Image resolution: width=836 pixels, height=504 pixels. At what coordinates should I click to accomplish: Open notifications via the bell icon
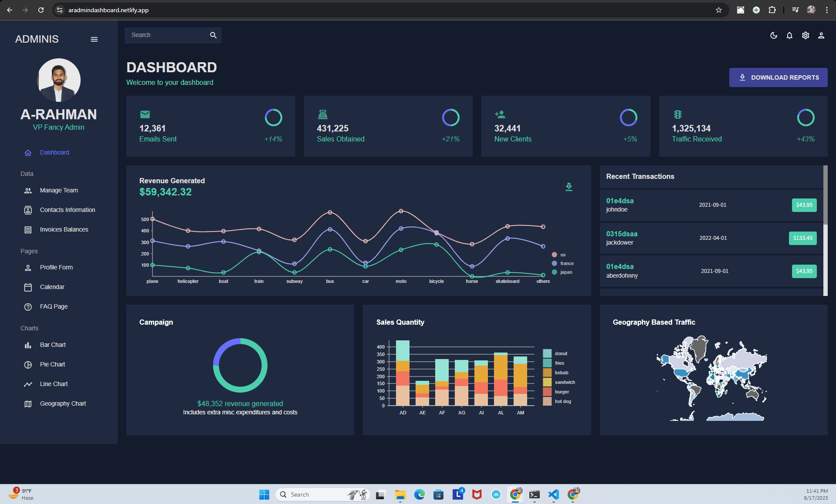coord(789,36)
